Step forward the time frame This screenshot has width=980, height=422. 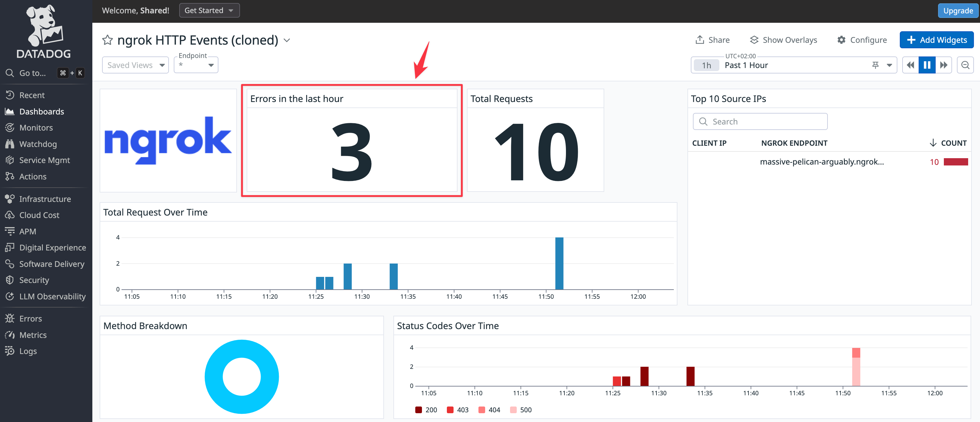click(x=944, y=65)
